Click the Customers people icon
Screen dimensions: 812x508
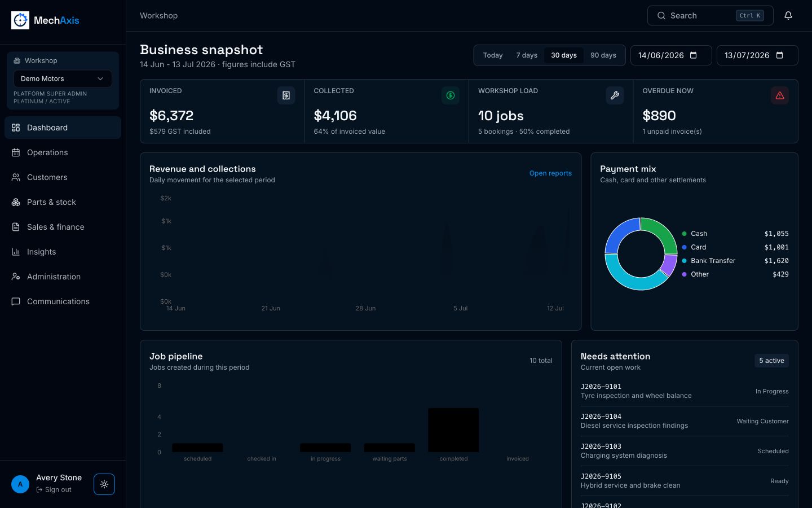(x=16, y=177)
